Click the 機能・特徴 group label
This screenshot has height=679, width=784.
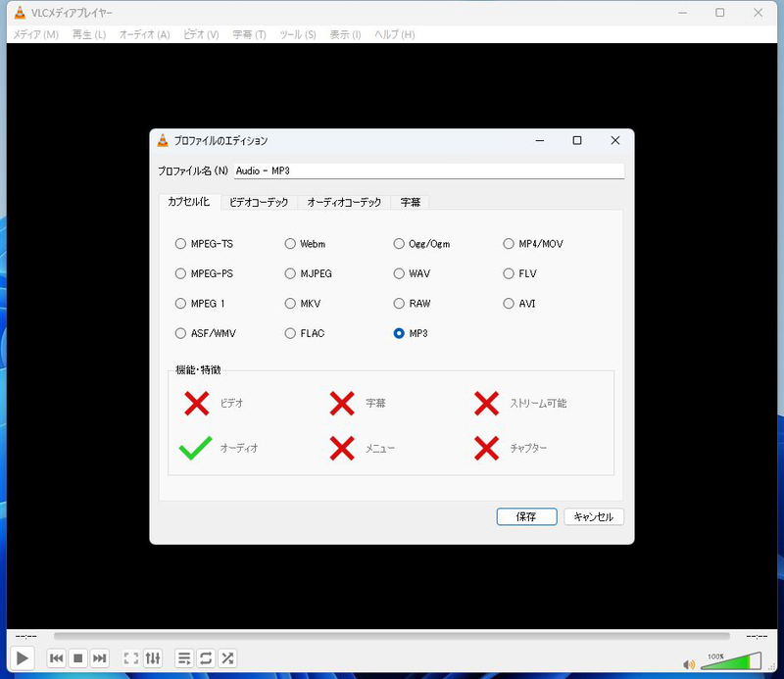pyautogui.click(x=198, y=370)
